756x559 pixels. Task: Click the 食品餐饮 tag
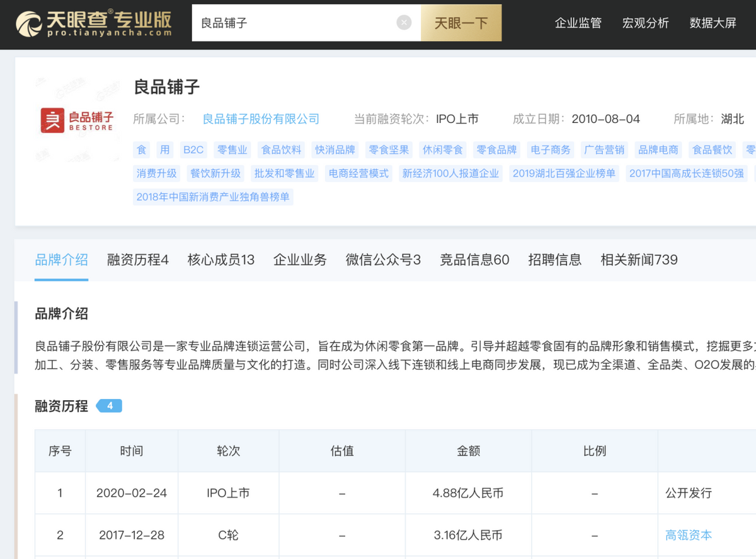[713, 150]
